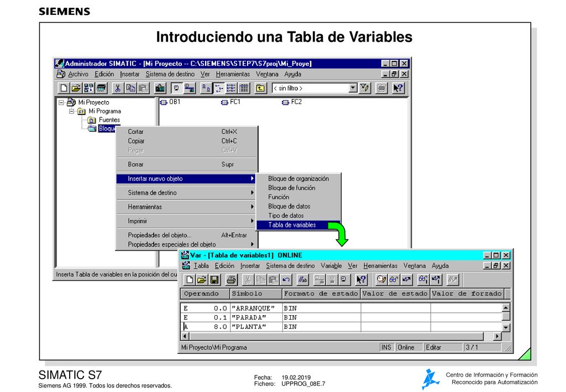The height and width of the screenshot is (392, 566).
Task: Open Edición menu in Administrador SIMATIC window
Action: pyautogui.click(x=104, y=74)
